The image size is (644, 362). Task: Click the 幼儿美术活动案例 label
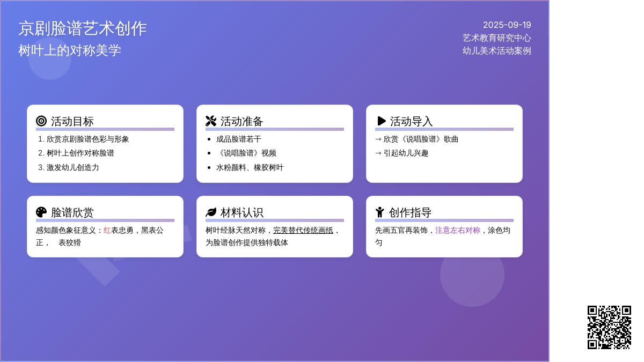point(496,50)
